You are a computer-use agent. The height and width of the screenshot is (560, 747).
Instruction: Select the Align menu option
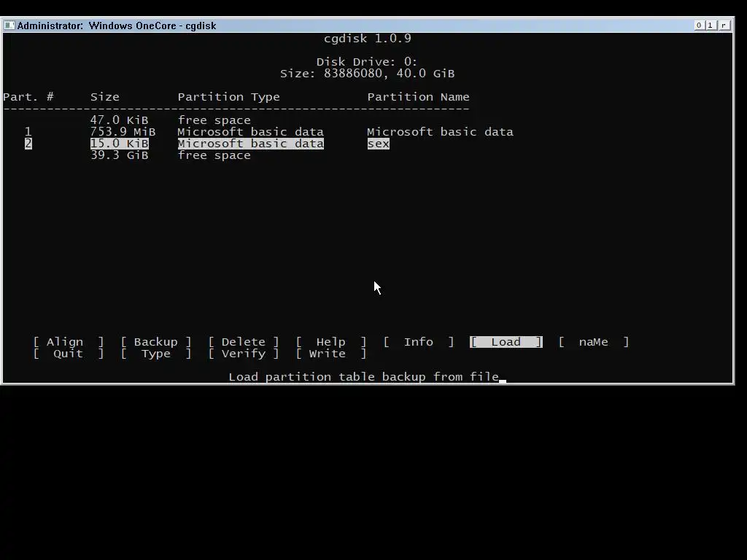(68, 342)
